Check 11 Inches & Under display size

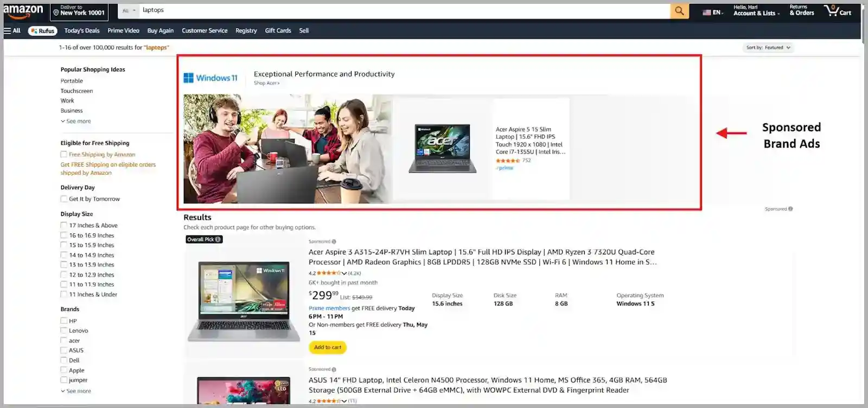point(64,295)
